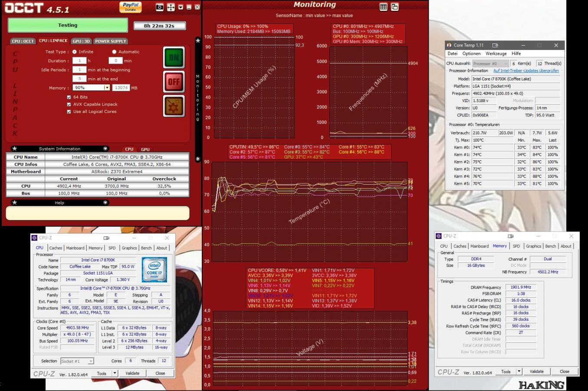
Task: Click Close button in Memory CPU-Z window
Action: 565,371
